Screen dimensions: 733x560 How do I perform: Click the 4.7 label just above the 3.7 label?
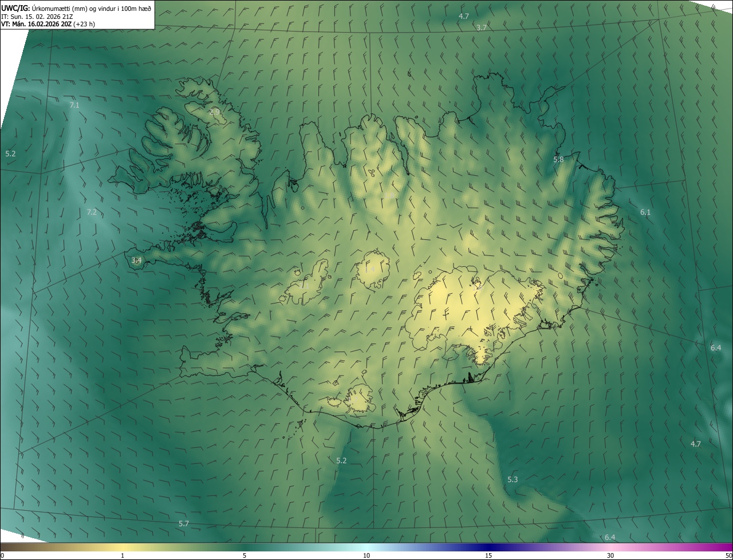tap(464, 17)
